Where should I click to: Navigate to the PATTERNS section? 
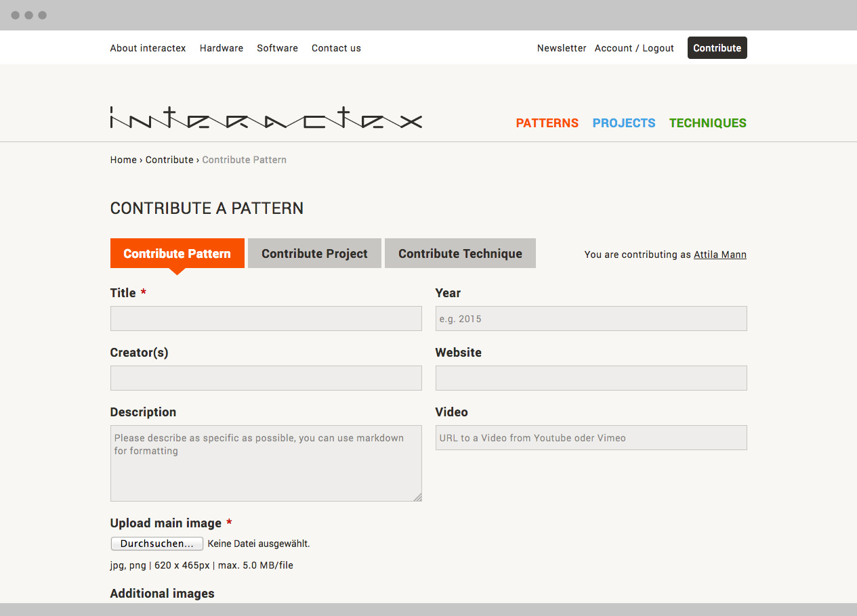(547, 123)
